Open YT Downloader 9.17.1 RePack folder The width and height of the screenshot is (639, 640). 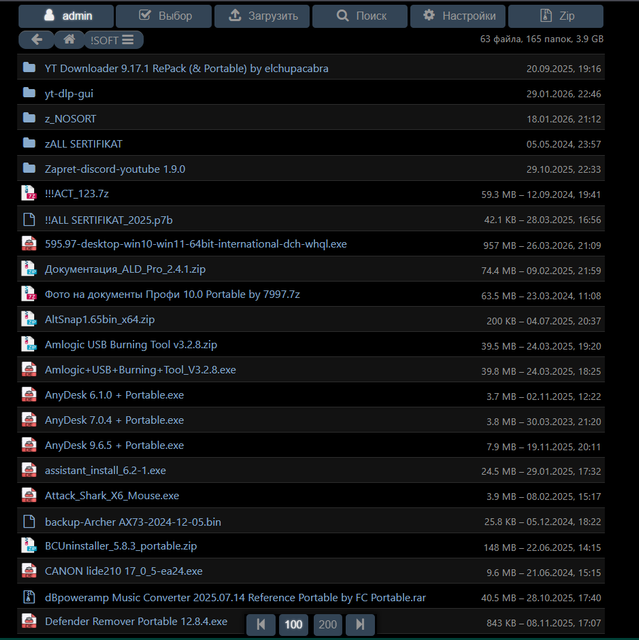click(186, 68)
